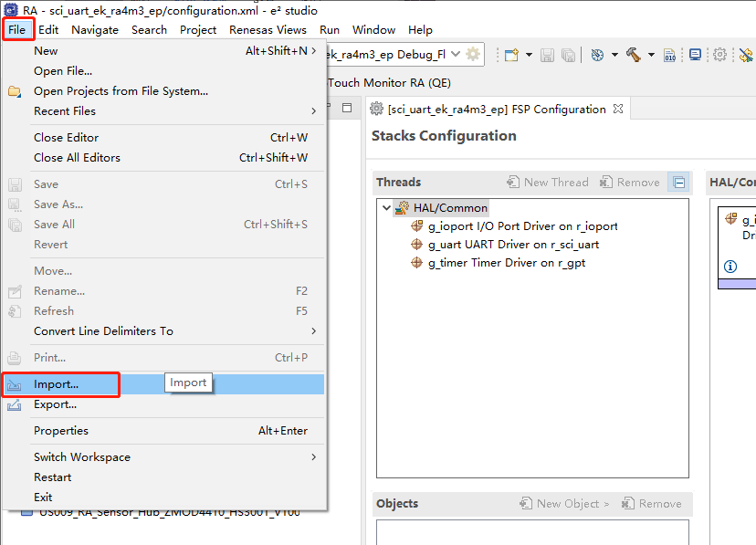This screenshot has height=545, width=756.
Task: Open the Renesas Views menu
Action: click(x=268, y=30)
